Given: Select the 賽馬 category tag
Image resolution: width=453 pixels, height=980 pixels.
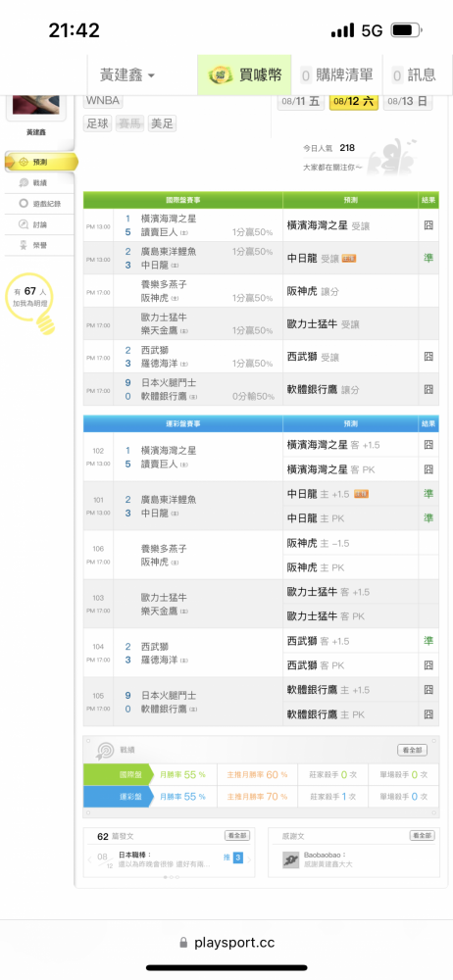Looking at the screenshot, I should (x=129, y=123).
